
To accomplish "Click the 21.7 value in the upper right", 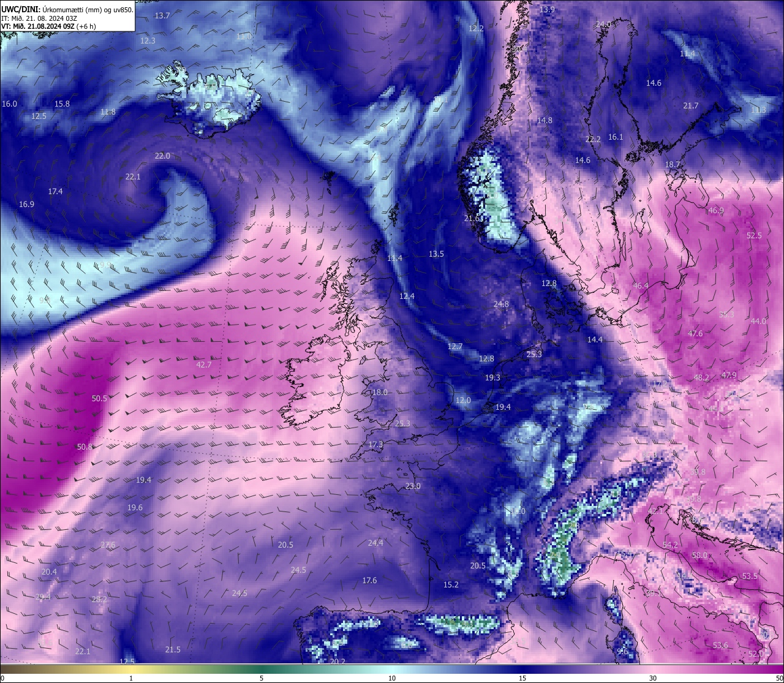I will [x=691, y=106].
